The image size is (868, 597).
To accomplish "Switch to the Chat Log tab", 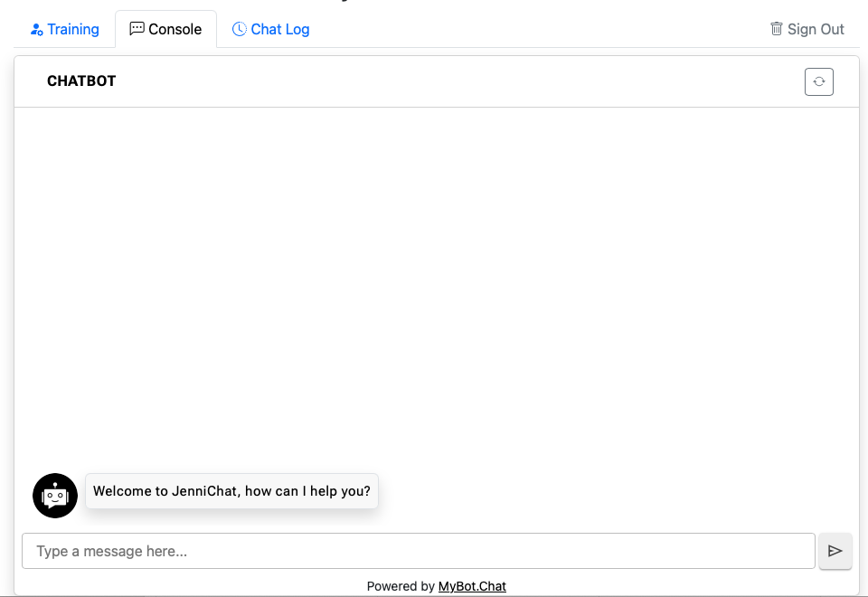I will click(270, 28).
